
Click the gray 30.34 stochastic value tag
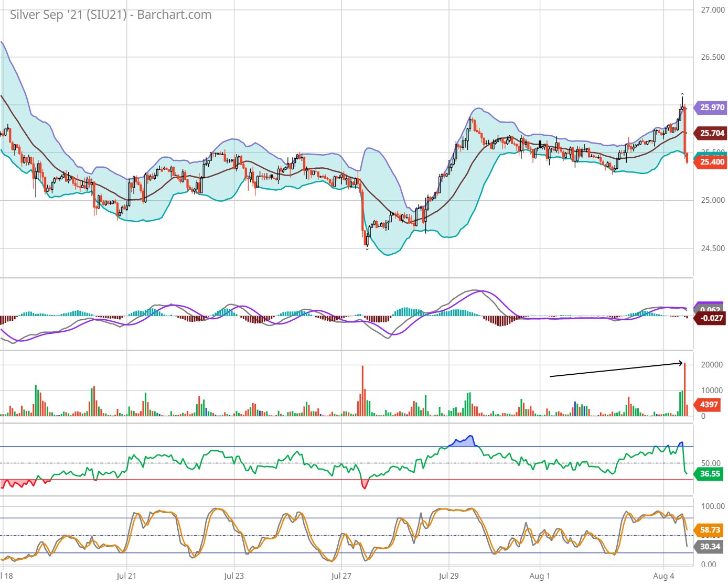(709, 547)
